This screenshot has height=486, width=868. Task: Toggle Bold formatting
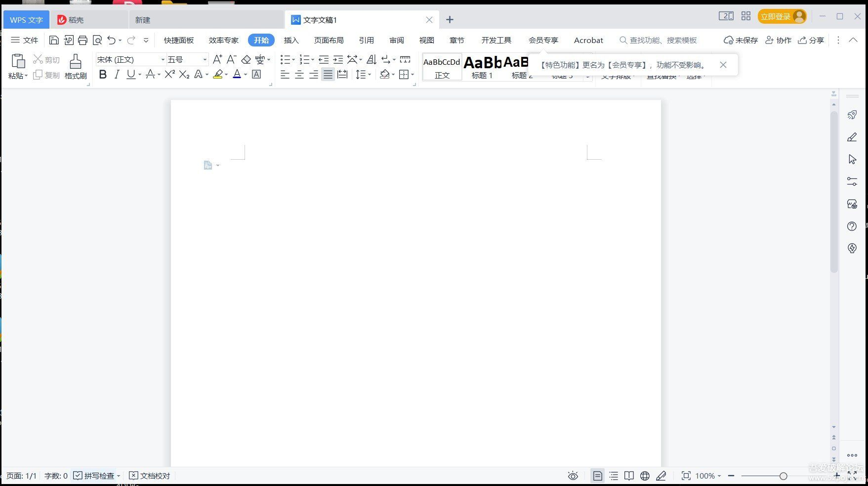coord(103,75)
